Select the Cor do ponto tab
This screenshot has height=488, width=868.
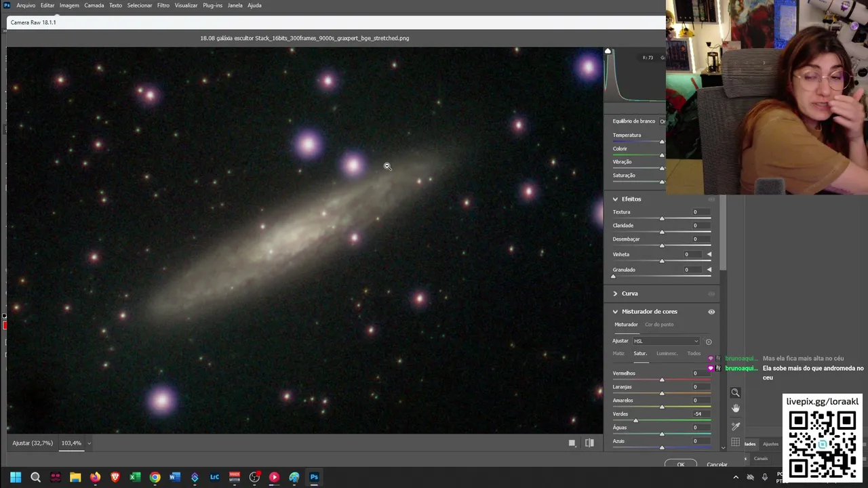point(659,325)
